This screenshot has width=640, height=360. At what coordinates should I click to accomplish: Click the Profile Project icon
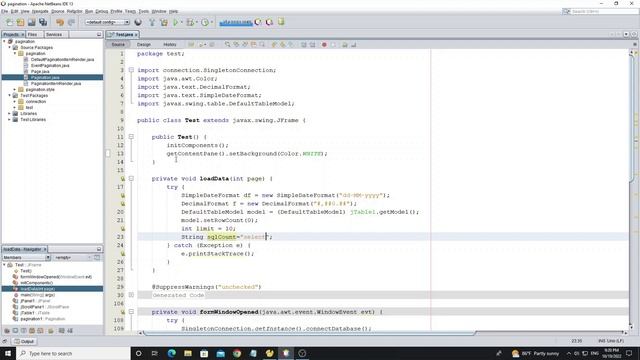pos(205,22)
